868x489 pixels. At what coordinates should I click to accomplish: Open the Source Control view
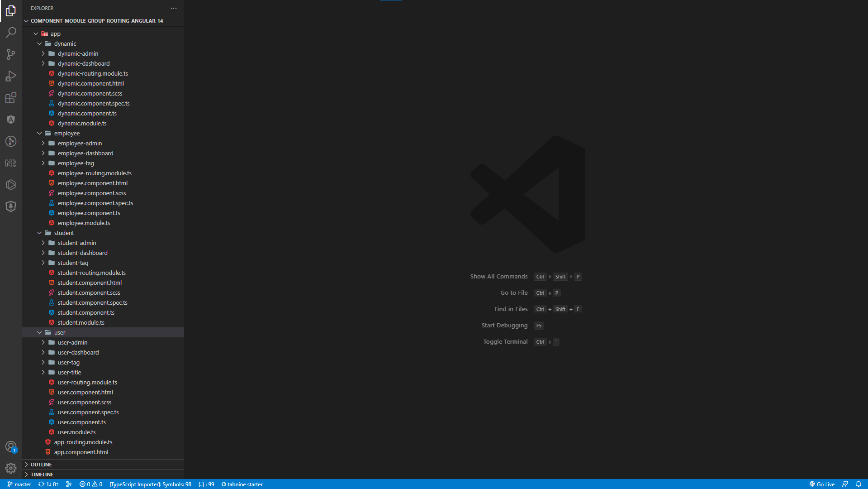point(11,54)
